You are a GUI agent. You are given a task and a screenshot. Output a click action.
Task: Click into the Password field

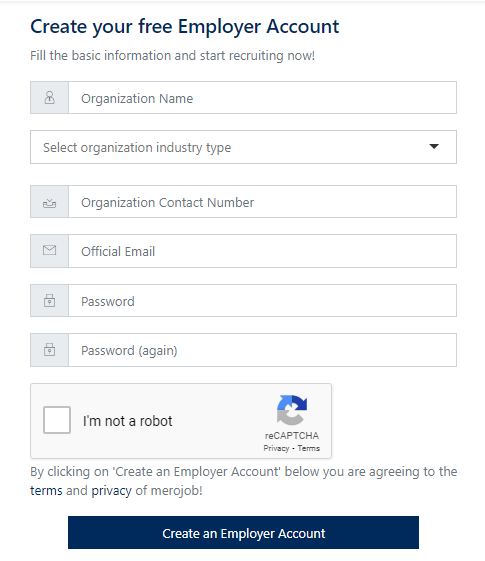tap(262, 301)
